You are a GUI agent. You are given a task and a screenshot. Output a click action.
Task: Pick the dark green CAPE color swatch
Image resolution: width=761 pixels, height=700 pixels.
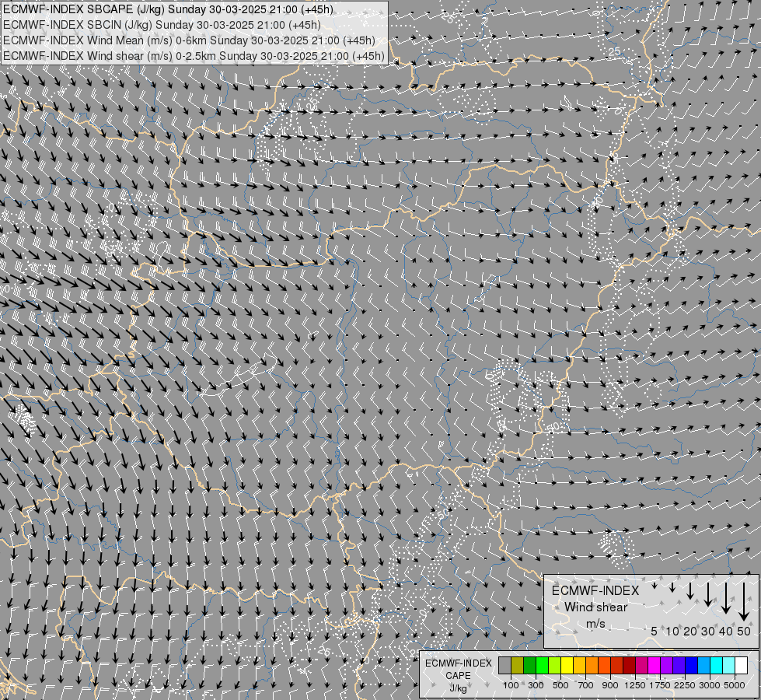click(529, 666)
